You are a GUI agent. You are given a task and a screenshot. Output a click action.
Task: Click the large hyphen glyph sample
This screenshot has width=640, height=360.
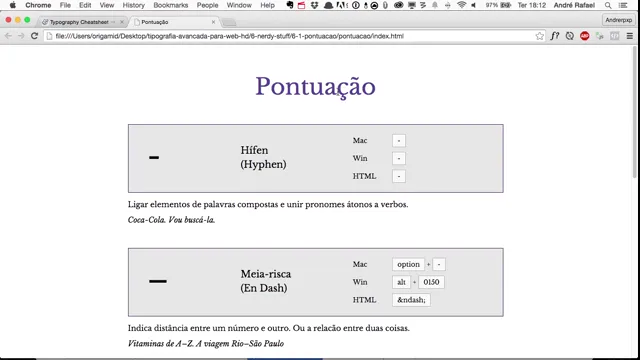[154, 158]
